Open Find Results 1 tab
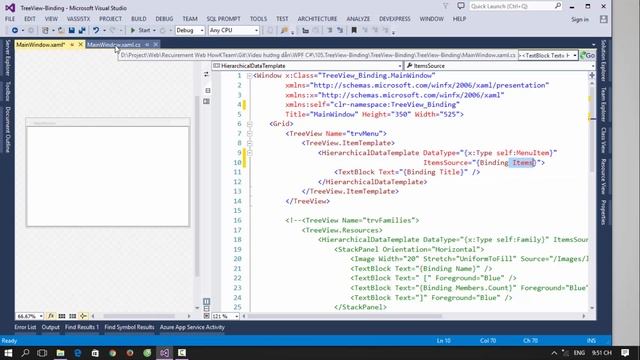The height and width of the screenshot is (360, 640). [x=82, y=327]
